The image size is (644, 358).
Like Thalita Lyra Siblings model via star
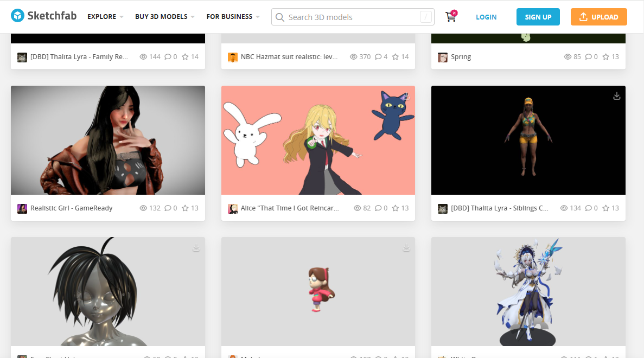tap(606, 208)
